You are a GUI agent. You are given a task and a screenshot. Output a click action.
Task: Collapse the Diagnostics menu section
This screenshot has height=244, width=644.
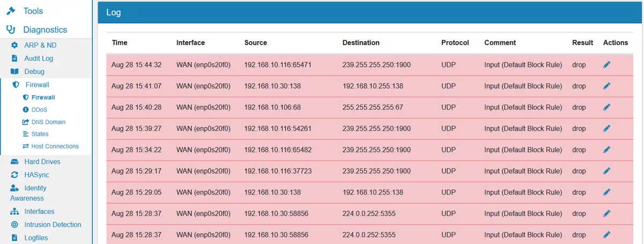pyautogui.click(x=45, y=30)
